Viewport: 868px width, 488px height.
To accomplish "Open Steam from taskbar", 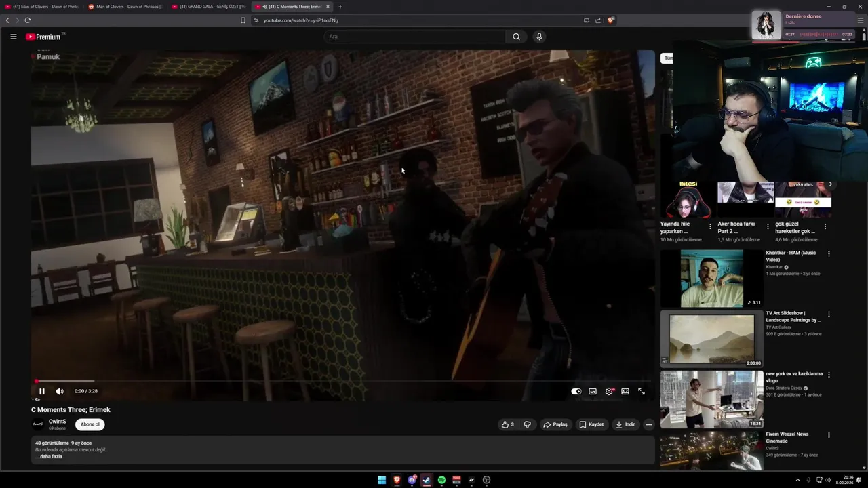I will [x=427, y=480].
